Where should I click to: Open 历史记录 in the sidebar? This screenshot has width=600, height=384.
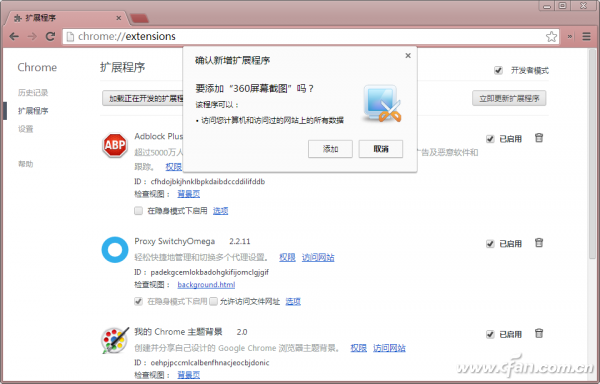coord(33,93)
